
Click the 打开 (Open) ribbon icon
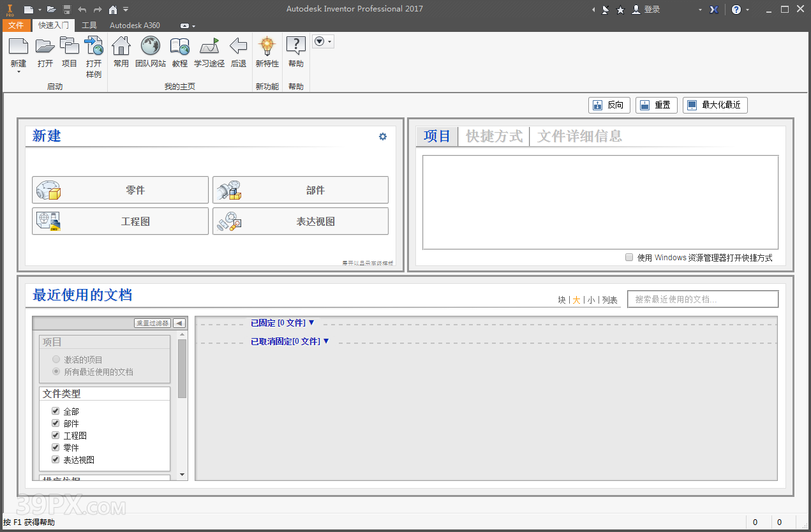[45, 47]
